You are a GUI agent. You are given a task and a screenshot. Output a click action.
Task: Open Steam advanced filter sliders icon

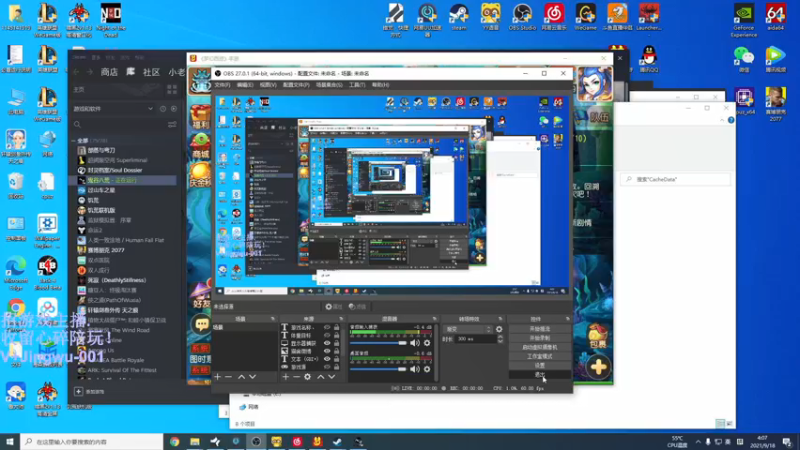[172, 124]
